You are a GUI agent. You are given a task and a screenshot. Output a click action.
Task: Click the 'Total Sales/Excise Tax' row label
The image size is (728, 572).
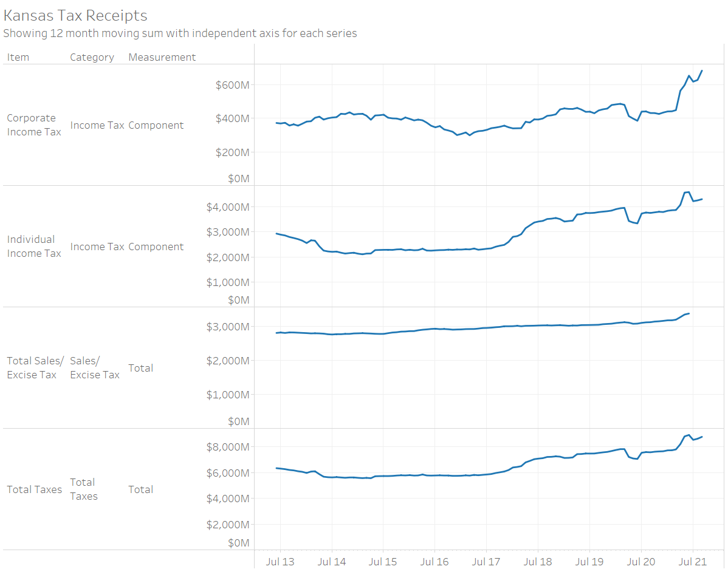[35, 367]
